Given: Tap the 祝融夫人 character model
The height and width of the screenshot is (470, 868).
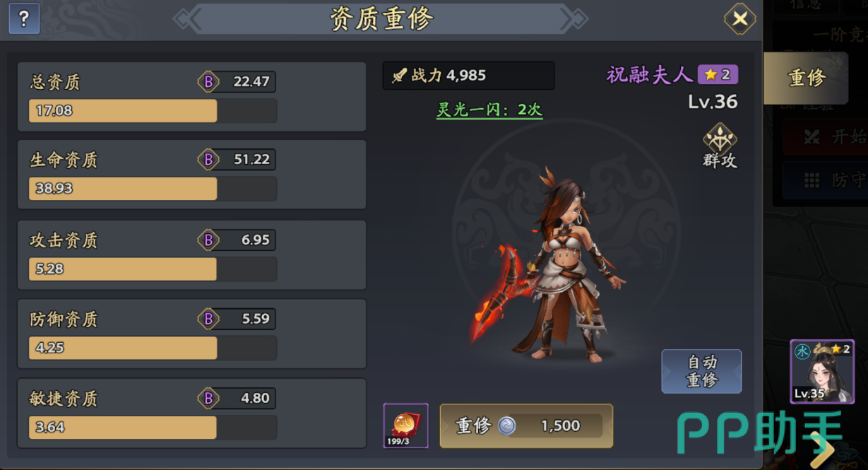Looking at the screenshot, I should [x=547, y=265].
